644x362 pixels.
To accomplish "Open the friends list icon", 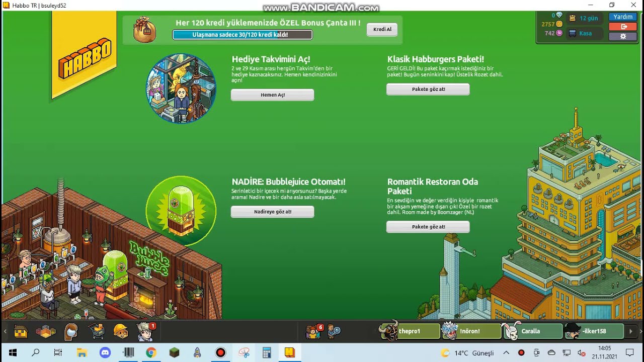I will click(x=313, y=331).
